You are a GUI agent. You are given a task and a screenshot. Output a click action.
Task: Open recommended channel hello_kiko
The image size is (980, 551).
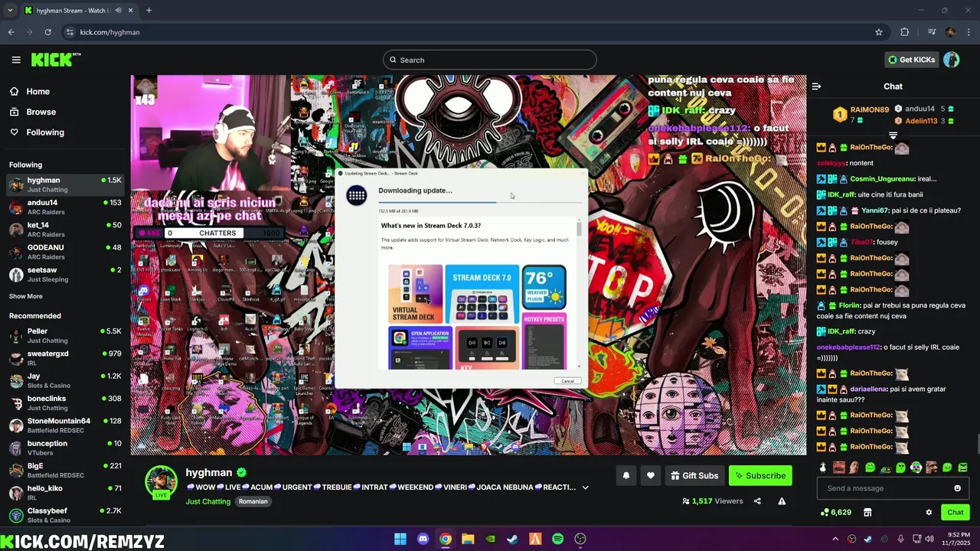tap(65, 492)
